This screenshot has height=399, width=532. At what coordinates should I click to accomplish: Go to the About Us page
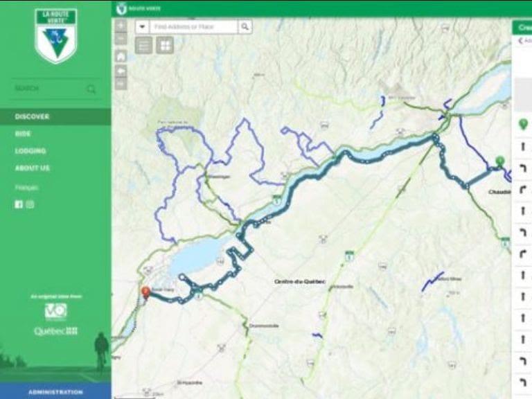(33, 168)
